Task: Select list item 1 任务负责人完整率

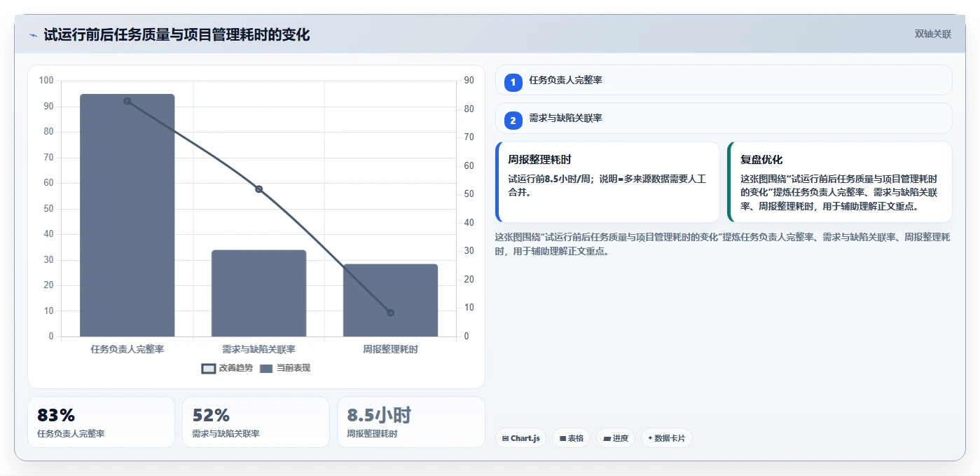Action: click(724, 80)
